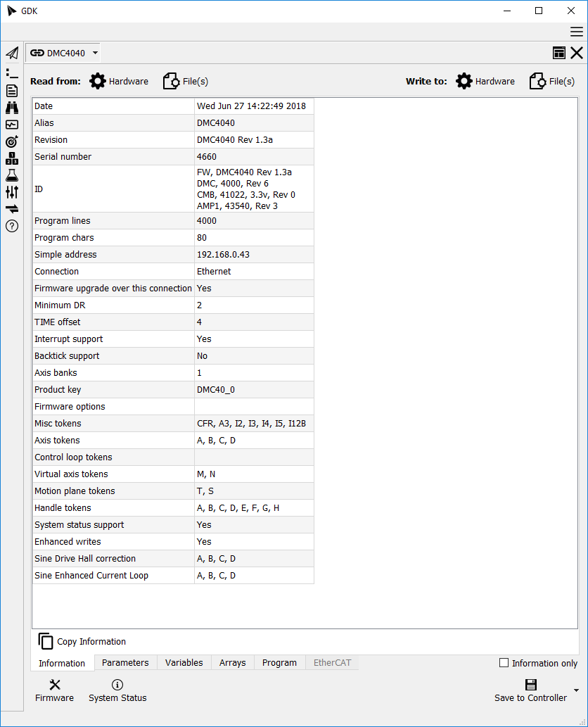Click the help question mark icon

click(12, 226)
